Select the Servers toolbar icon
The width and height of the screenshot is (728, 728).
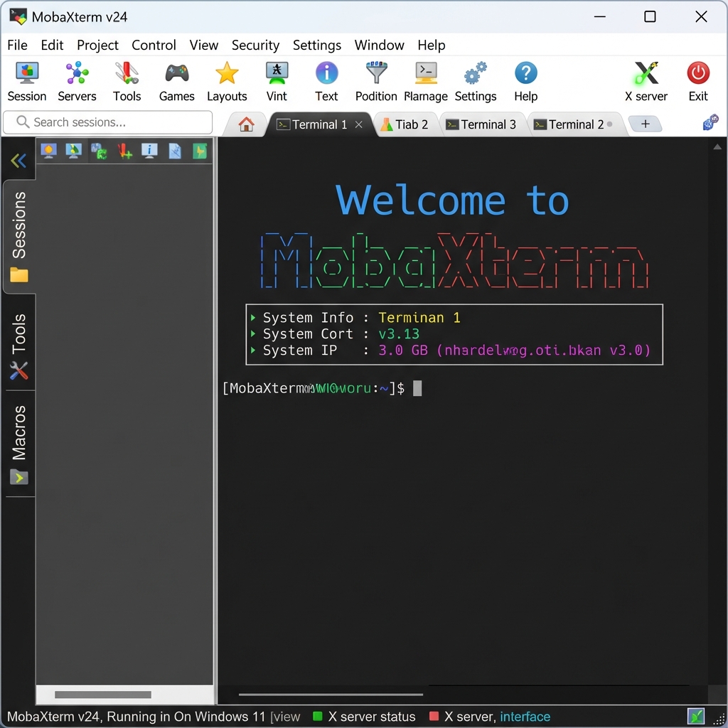click(76, 80)
